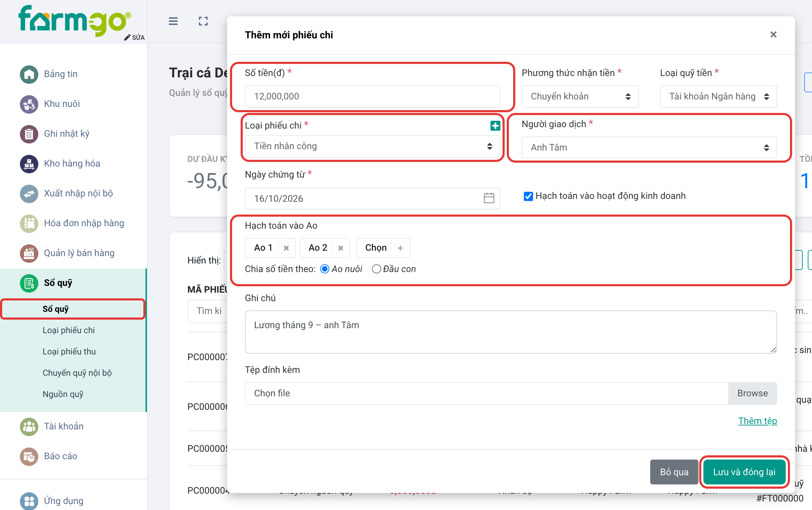The height and width of the screenshot is (510, 812).
Task: Remove Ao 1 tag with its x
Action: [286, 248]
